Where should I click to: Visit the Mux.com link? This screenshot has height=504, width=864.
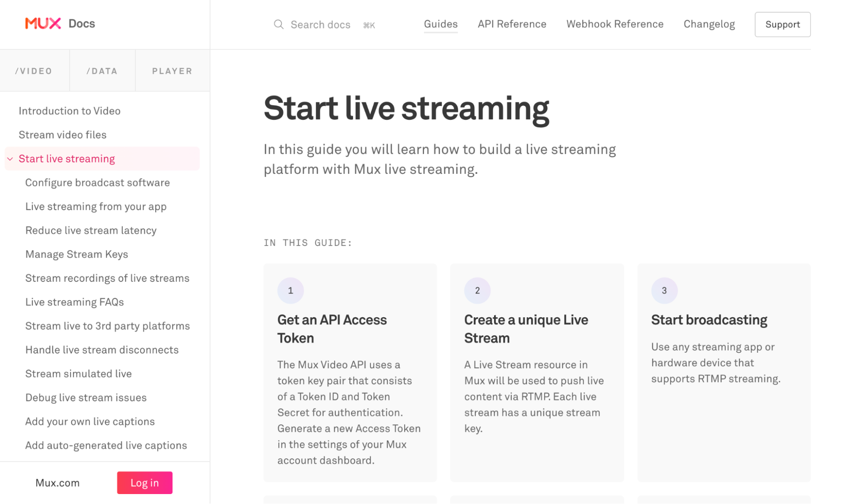(57, 483)
